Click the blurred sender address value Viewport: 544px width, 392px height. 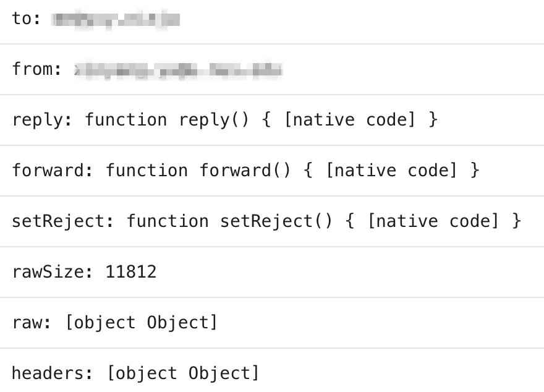click(178, 70)
